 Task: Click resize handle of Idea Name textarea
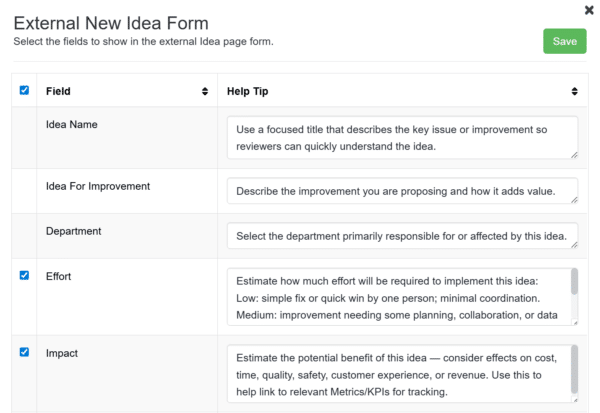pyautogui.click(x=573, y=154)
